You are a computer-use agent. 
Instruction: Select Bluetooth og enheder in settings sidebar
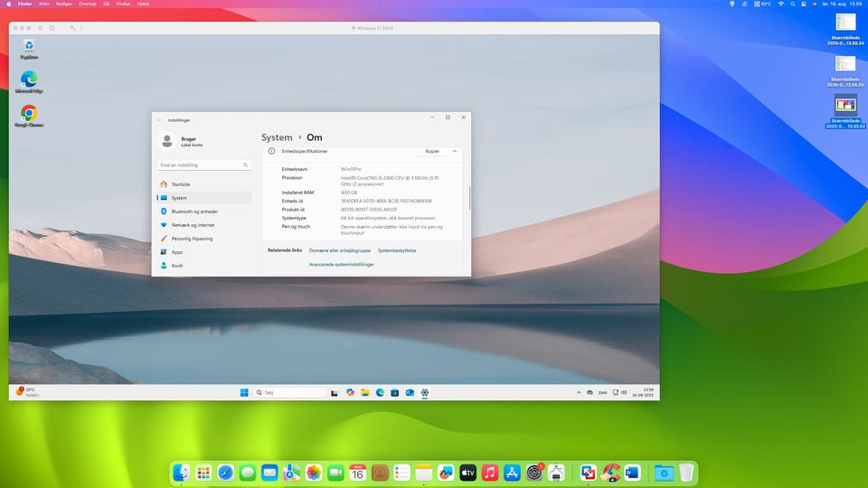194,211
